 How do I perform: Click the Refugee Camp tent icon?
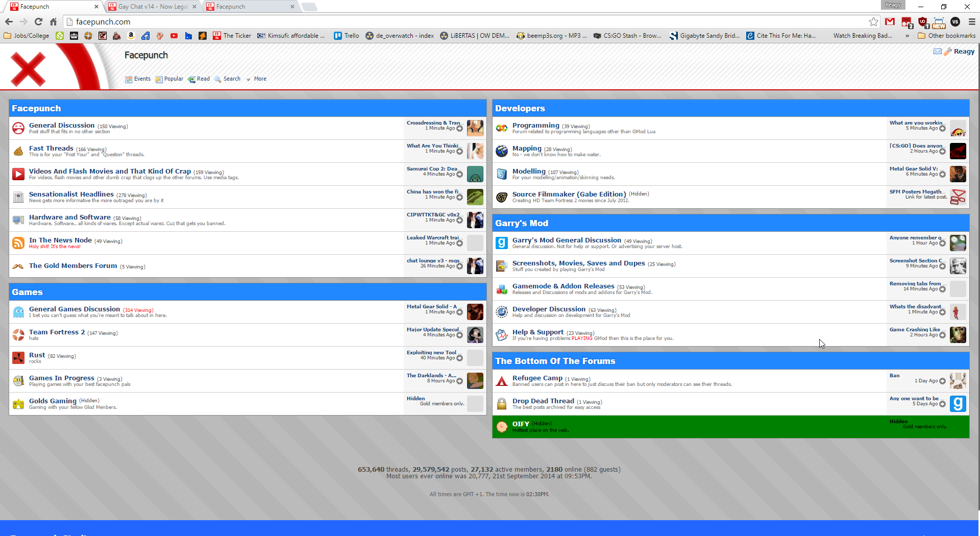pos(502,381)
